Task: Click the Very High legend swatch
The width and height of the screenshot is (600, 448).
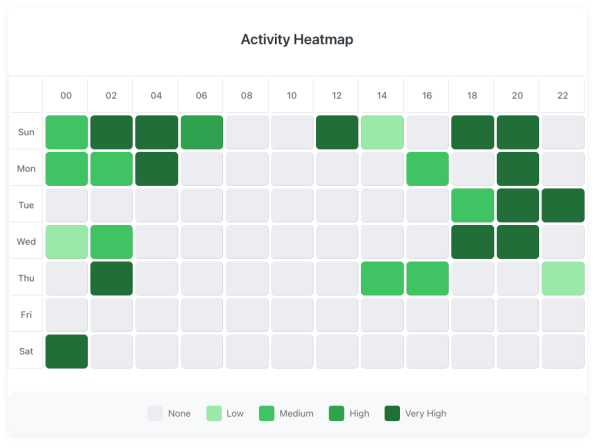Action: pyautogui.click(x=393, y=413)
